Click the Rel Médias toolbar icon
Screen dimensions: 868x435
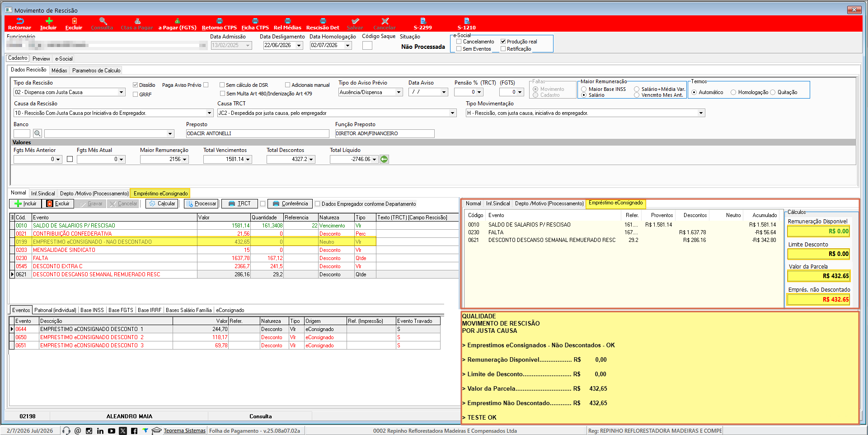287,21
